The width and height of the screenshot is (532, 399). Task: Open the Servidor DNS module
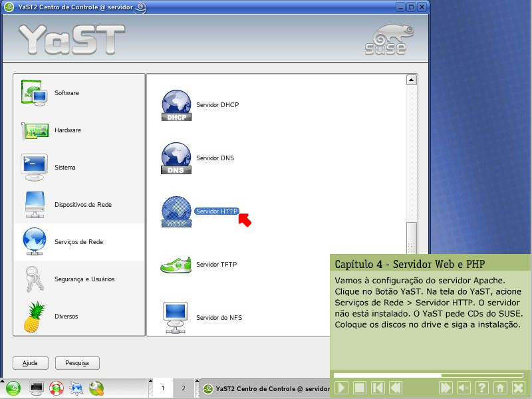pyautogui.click(x=214, y=158)
